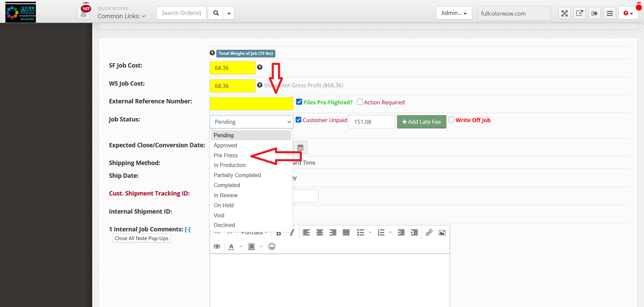Click the Add Late Fee button

click(x=421, y=122)
